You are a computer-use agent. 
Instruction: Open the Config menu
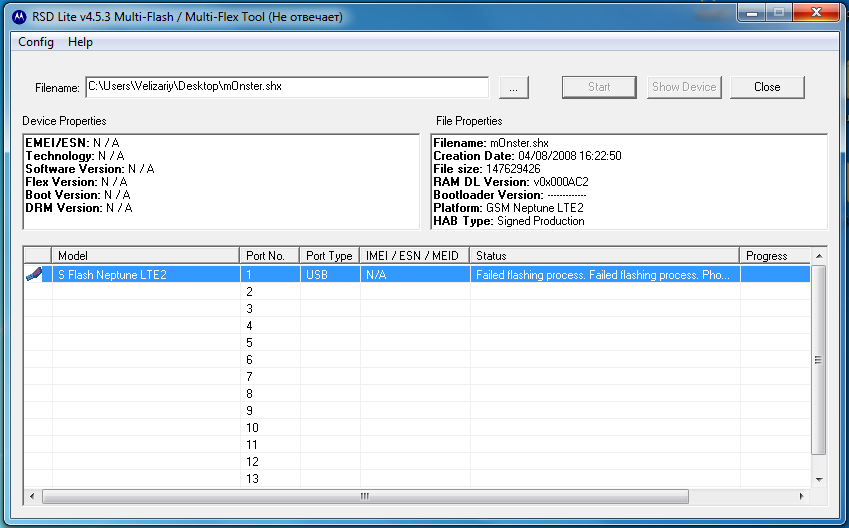[x=36, y=42]
